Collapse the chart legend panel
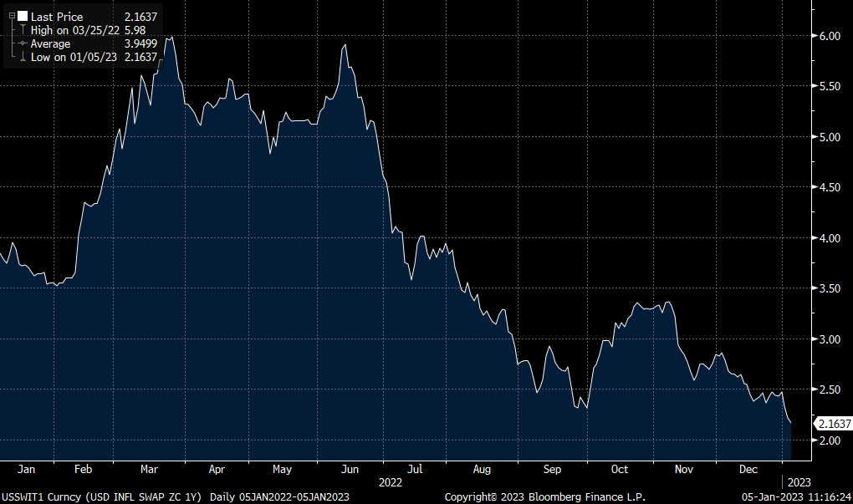The image size is (853, 504). [x=12, y=16]
